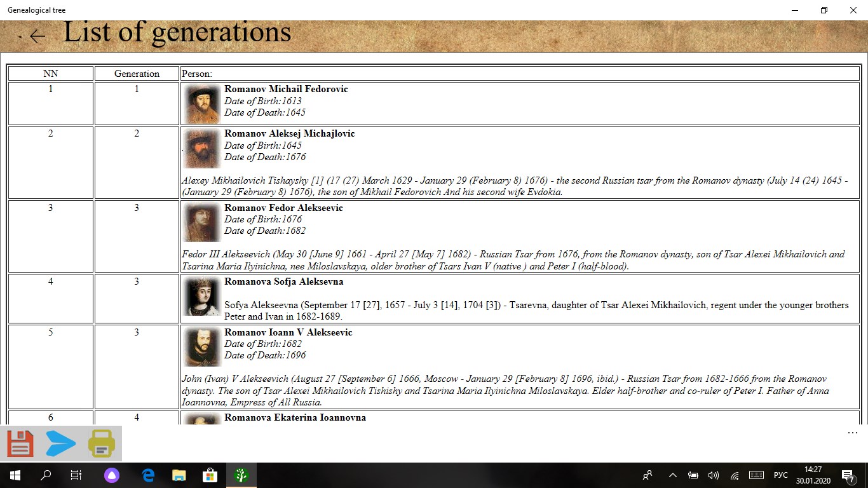Image resolution: width=868 pixels, height=488 pixels.
Task: Open the touch keyboard icon
Action: pos(756,475)
